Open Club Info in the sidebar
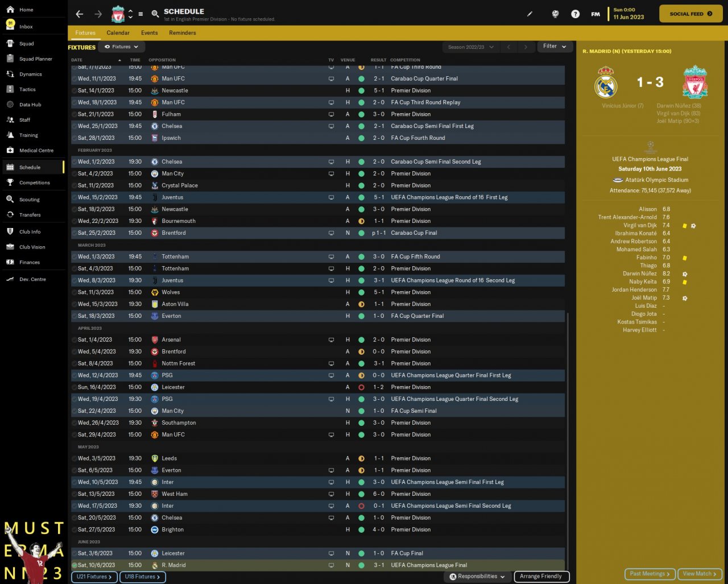Image resolution: width=728 pixels, height=584 pixels. [x=34, y=232]
